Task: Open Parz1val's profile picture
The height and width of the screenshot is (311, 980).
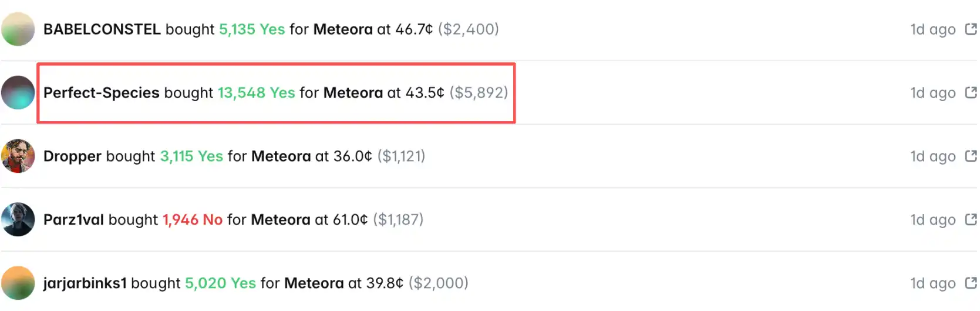Action: coord(18,219)
